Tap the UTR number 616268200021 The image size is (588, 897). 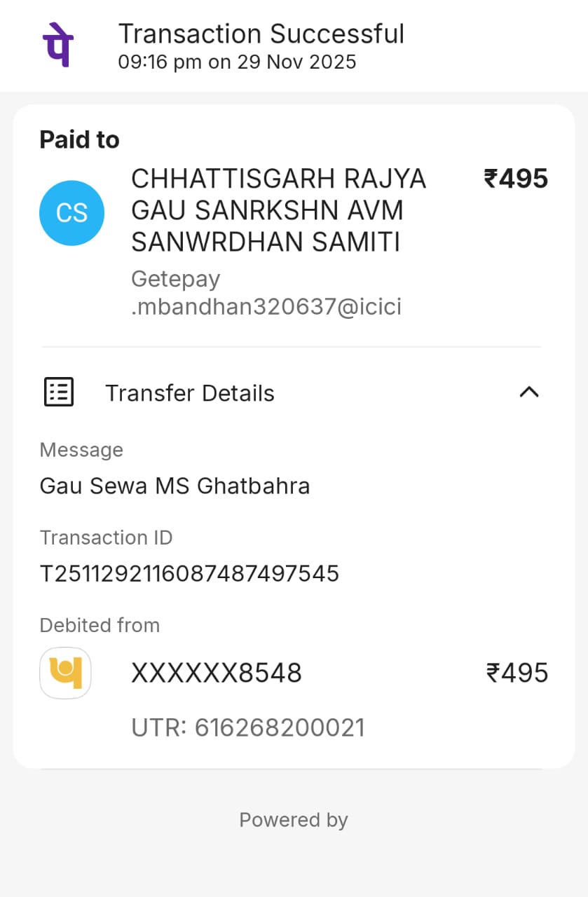(x=248, y=727)
